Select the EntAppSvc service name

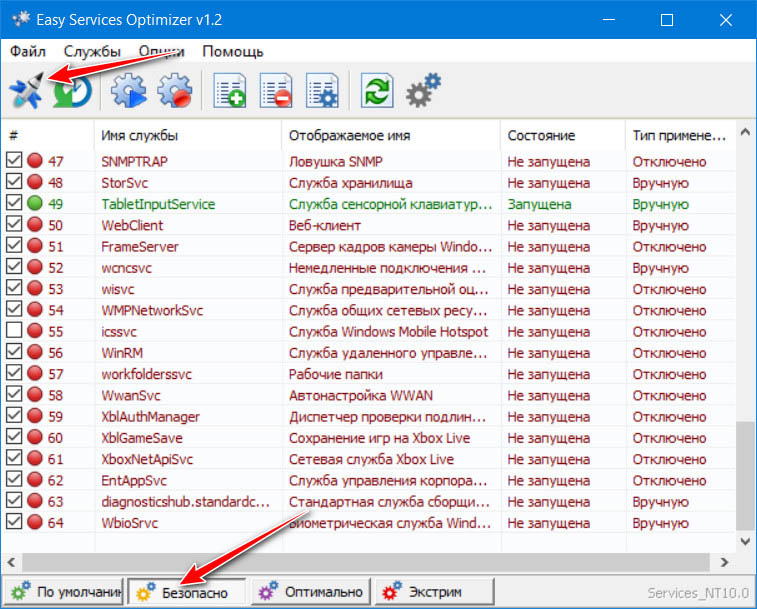134,480
